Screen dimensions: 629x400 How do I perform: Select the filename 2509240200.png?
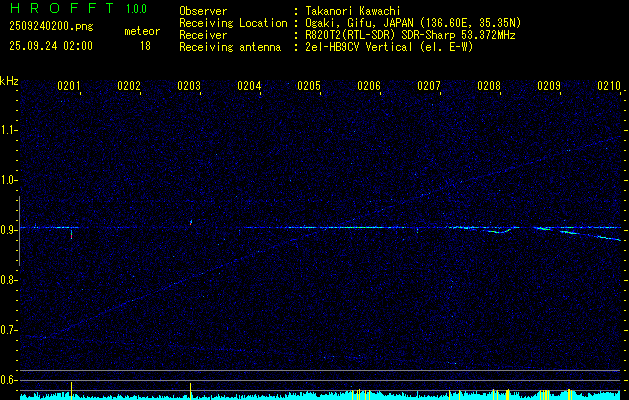point(51,27)
